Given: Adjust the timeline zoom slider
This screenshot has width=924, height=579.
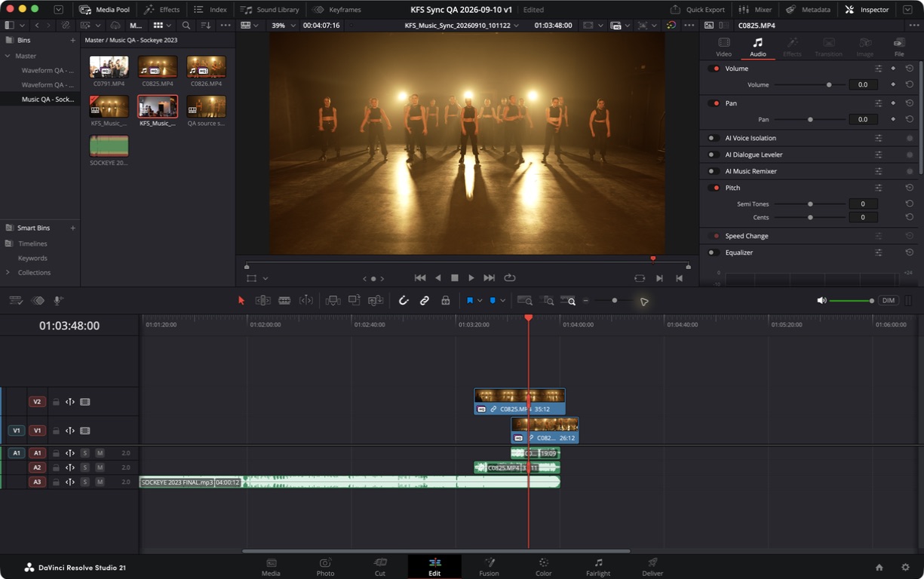Looking at the screenshot, I should (614, 301).
